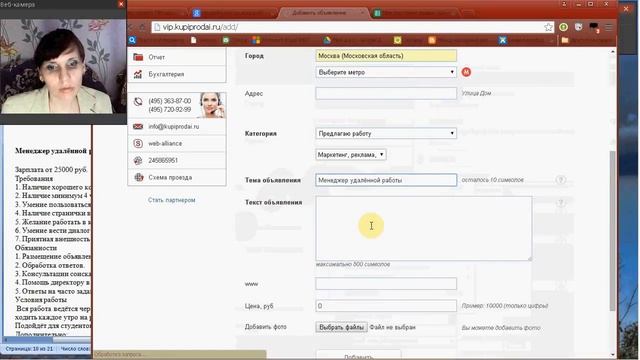The image size is (640, 360).
Task: Open the green square bookmark icon
Action: pos(226,40)
